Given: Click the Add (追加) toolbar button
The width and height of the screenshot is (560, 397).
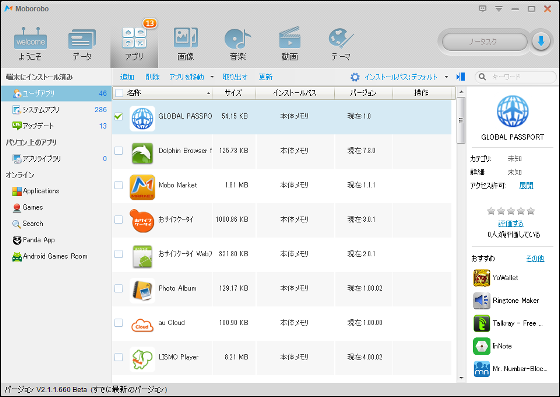Looking at the screenshot, I should coord(127,77).
